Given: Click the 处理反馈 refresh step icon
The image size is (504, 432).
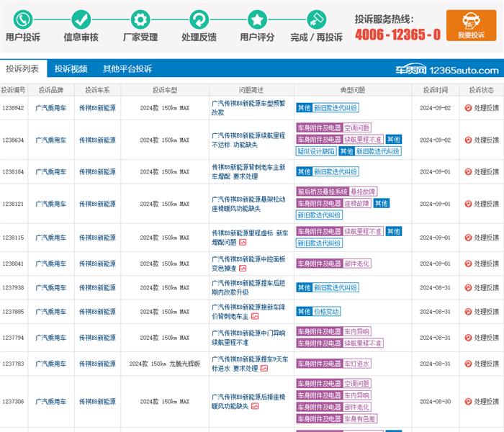Looking at the screenshot, I should [x=199, y=19].
